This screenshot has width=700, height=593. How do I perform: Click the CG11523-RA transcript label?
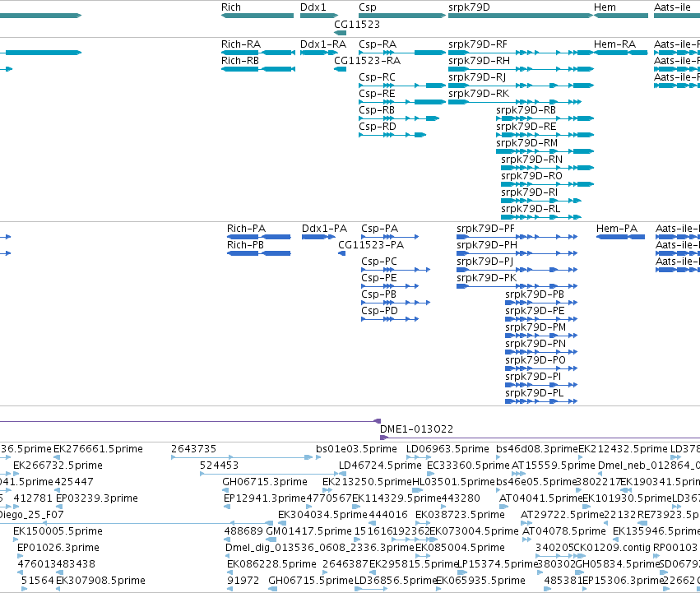tap(368, 61)
